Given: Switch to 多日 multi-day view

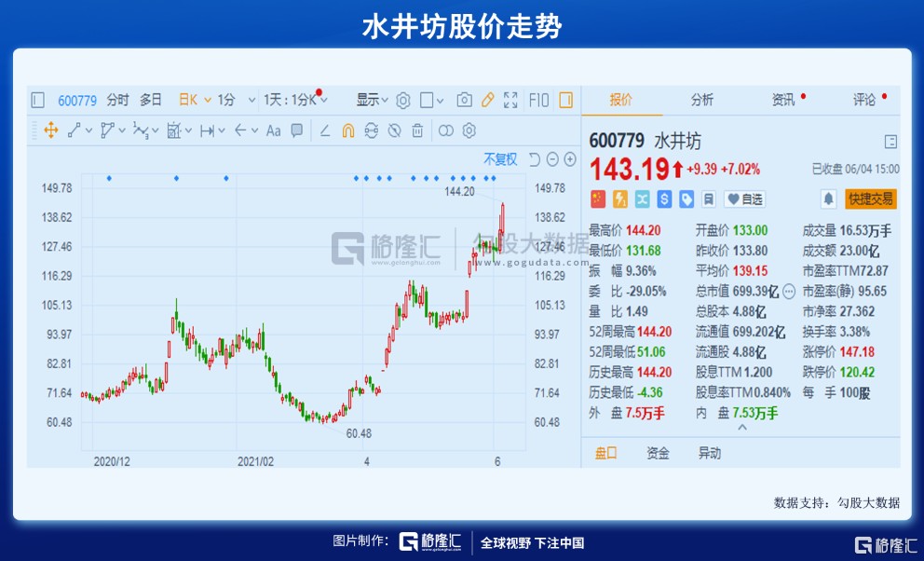Looking at the screenshot, I should click(150, 101).
